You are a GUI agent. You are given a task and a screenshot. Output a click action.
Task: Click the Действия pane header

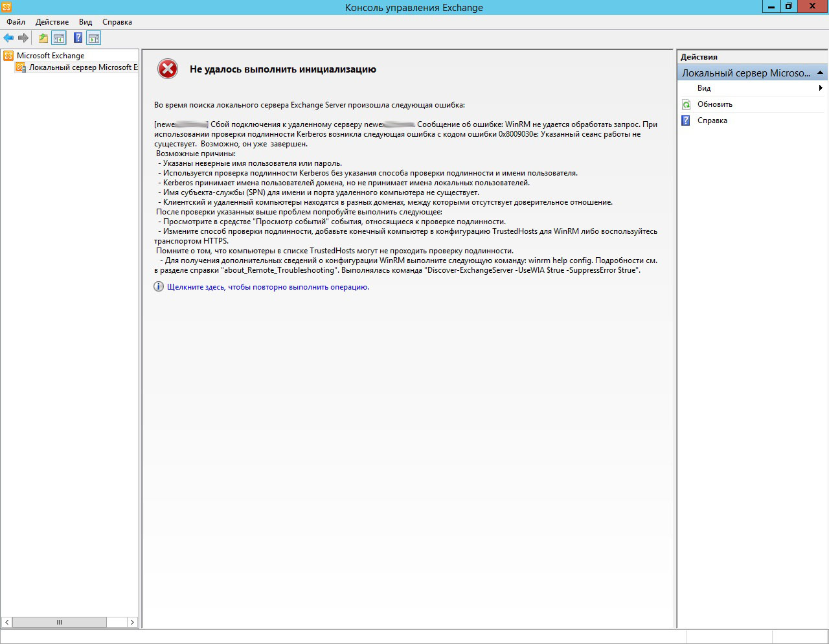point(753,57)
